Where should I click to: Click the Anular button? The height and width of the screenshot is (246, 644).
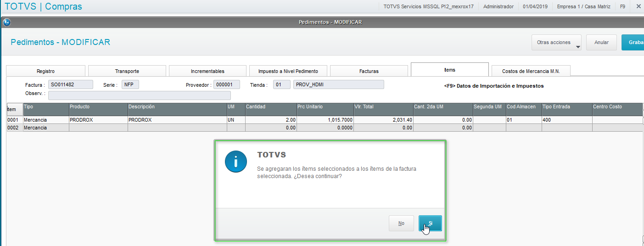tap(601, 42)
